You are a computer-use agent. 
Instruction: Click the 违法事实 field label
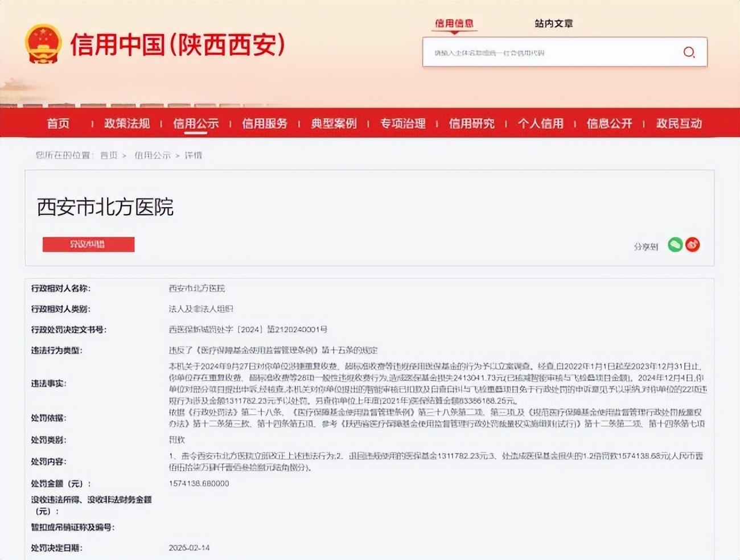point(48,384)
